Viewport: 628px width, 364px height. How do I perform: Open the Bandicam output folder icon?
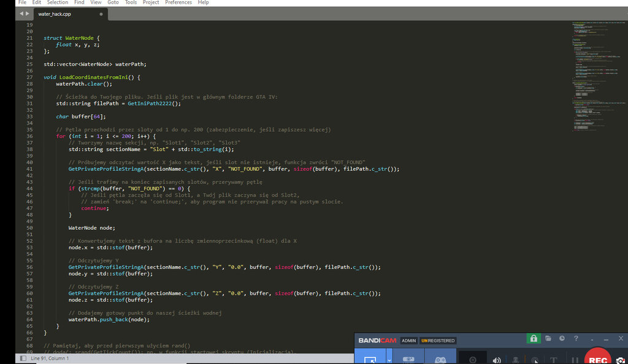coord(548,339)
